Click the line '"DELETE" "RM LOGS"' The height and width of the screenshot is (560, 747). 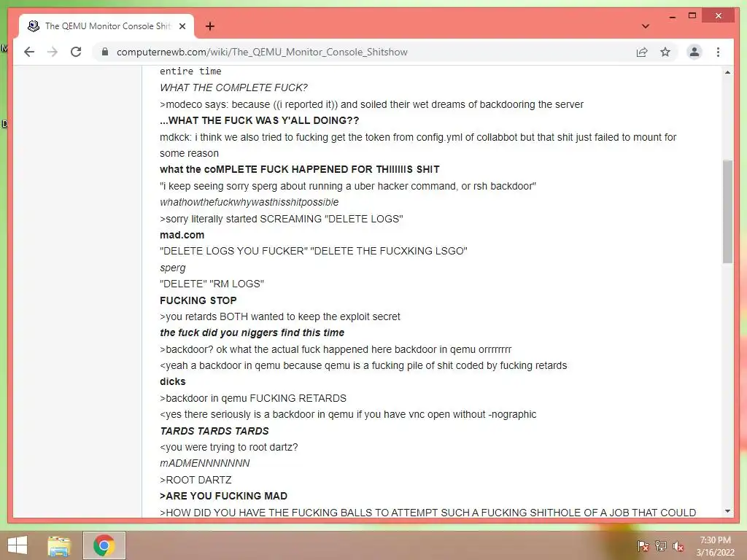coord(212,284)
